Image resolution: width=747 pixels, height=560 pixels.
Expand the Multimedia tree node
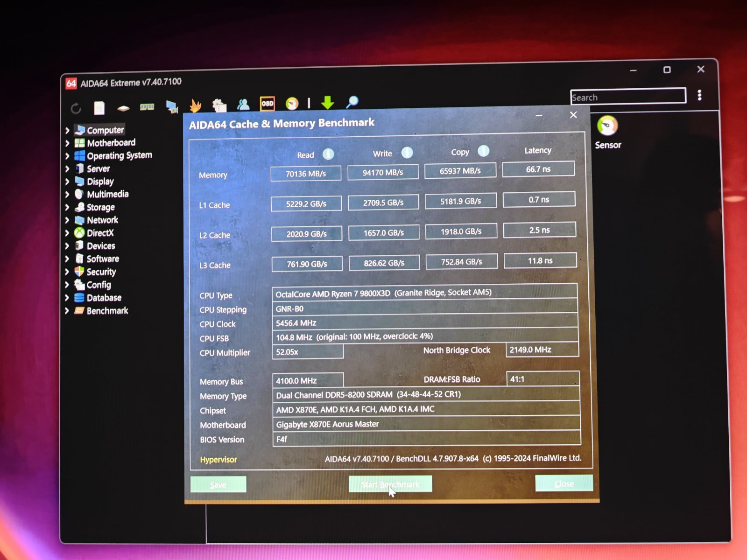click(67, 194)
